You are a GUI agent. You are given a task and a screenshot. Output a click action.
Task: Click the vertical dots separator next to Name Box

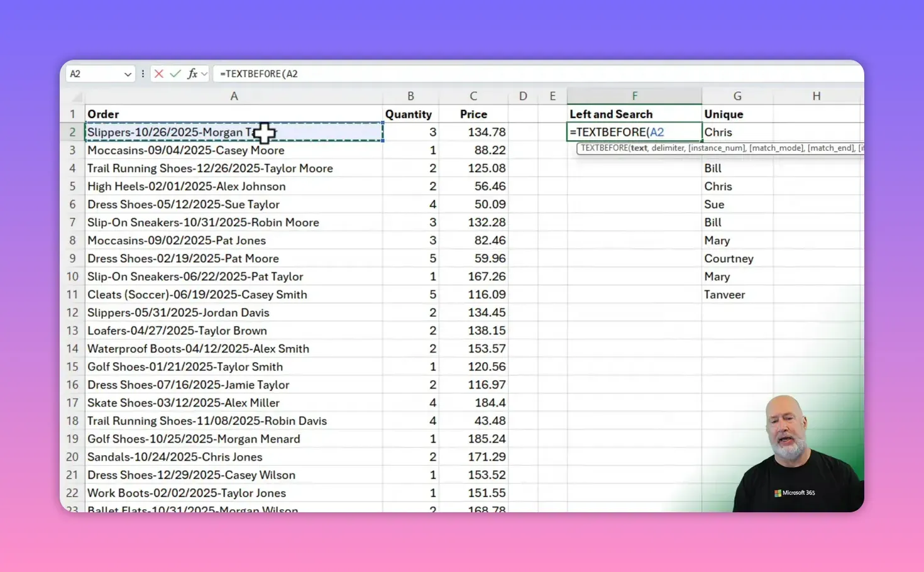pyautogui.click(x=143, y=74)
